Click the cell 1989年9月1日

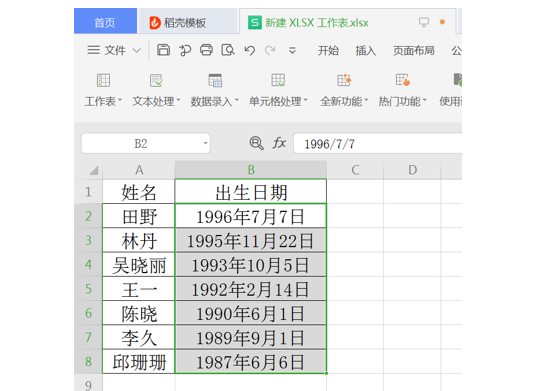[x=251, y=337]
